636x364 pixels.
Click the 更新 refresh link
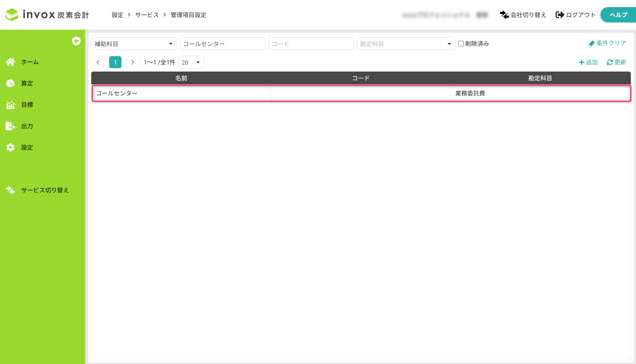(616, 62)
